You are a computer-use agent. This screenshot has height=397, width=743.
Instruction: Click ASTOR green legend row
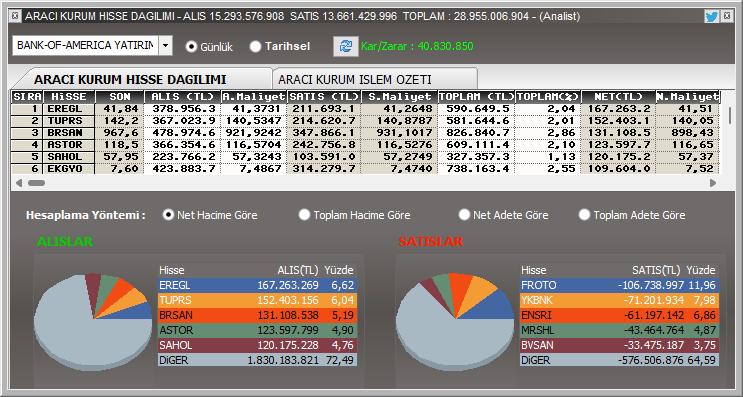point(257,330)
